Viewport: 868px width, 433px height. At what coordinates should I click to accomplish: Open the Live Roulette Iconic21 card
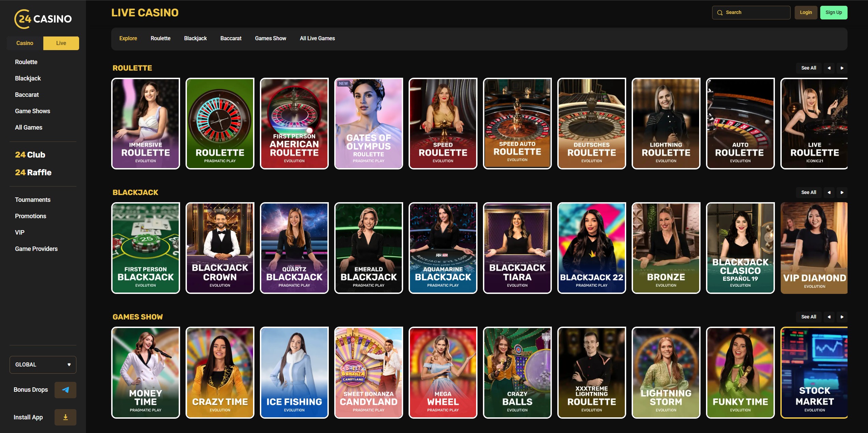coord(814,123)
